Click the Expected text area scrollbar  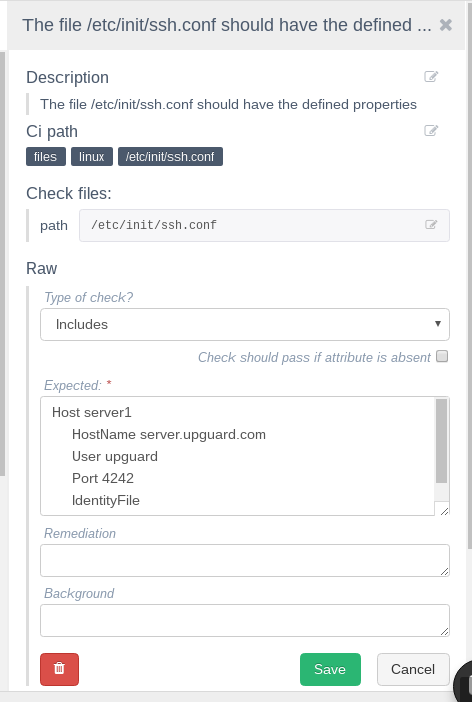(442, 441)
